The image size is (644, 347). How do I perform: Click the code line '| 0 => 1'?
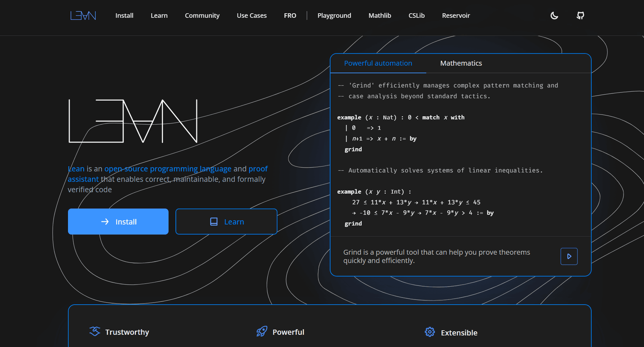[363, 128]
